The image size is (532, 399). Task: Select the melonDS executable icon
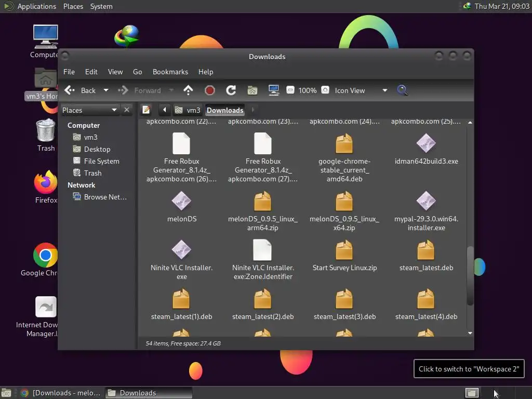[181, 201]
